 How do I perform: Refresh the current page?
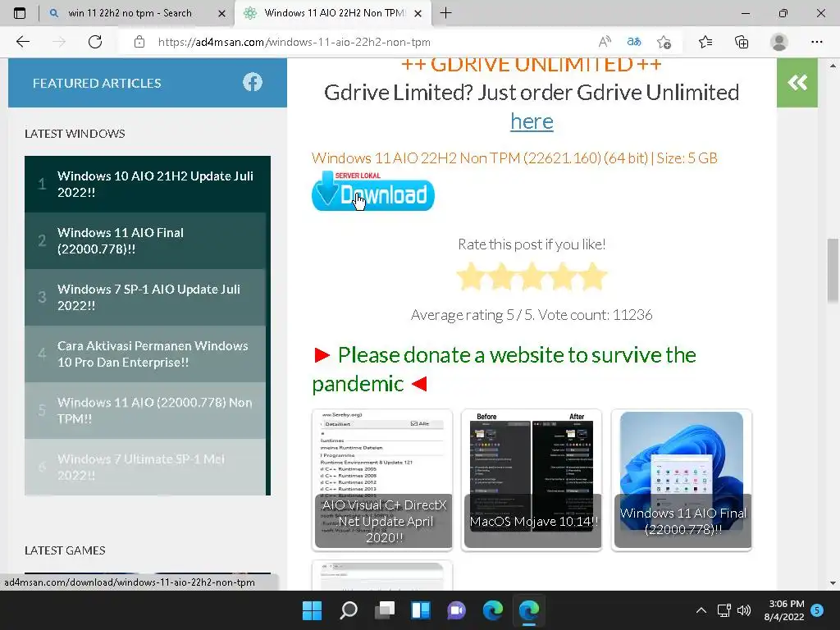[x=95, y=42]
